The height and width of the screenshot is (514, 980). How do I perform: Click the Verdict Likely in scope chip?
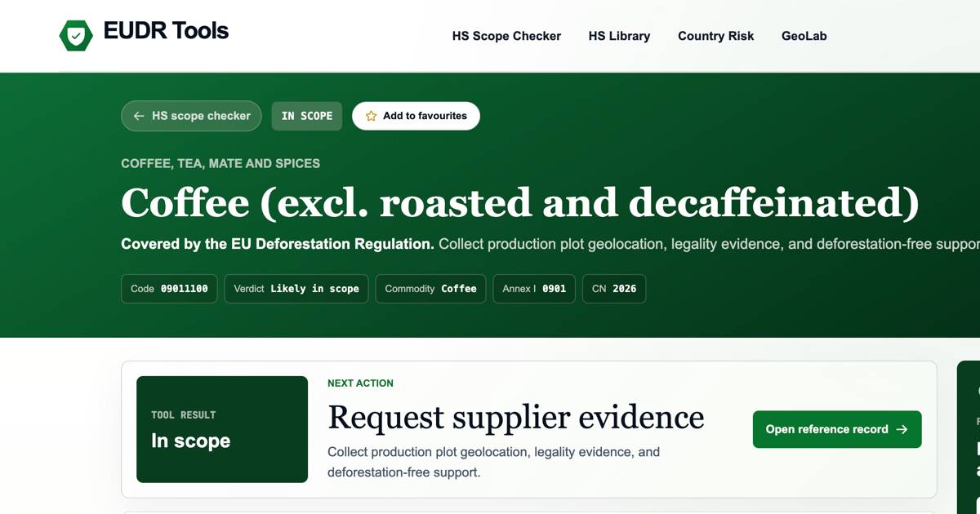pyautogui.click(x=296, y=289)
